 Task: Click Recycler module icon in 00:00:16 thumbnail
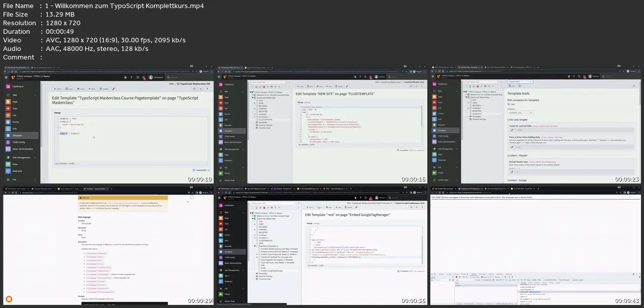coord(221,125)
